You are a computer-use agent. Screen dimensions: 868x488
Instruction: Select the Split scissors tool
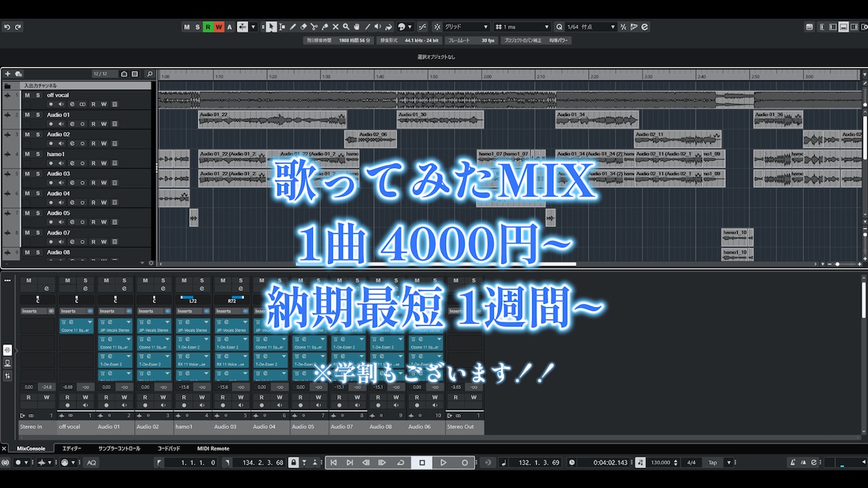314,27
